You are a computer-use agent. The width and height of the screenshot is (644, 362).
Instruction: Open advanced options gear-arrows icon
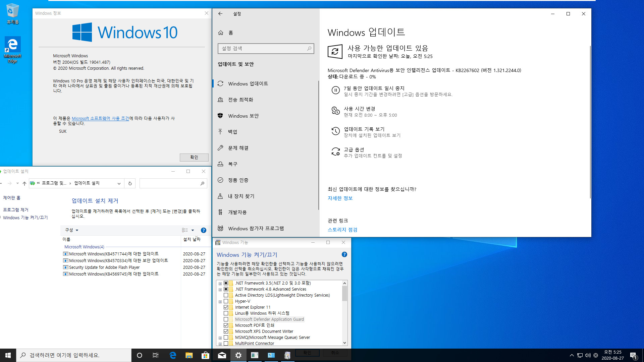(335, 152)
